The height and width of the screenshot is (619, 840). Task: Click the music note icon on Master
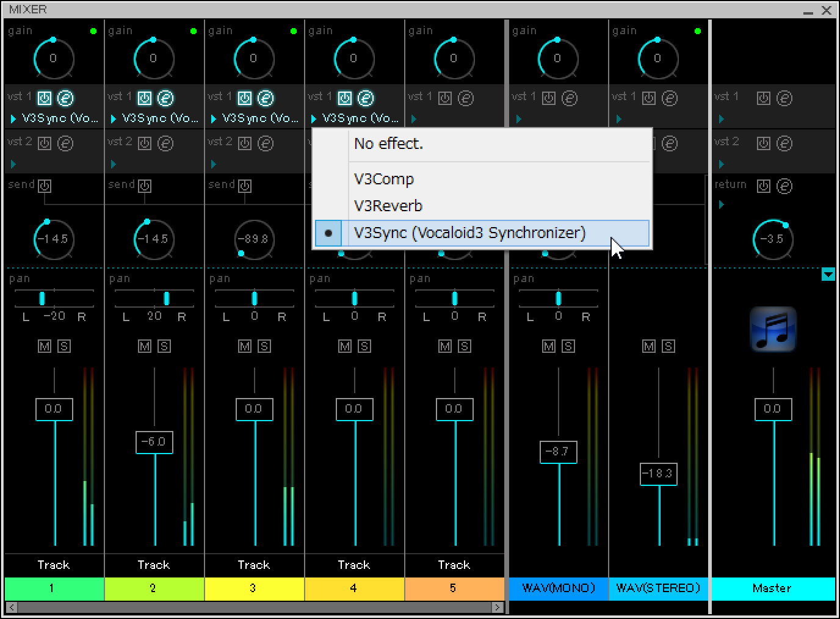click(x=773, y=330)
